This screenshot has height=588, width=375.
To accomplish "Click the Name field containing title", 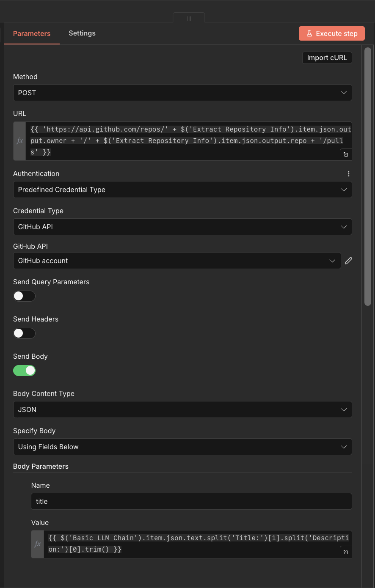I will [x=191, y=501].
